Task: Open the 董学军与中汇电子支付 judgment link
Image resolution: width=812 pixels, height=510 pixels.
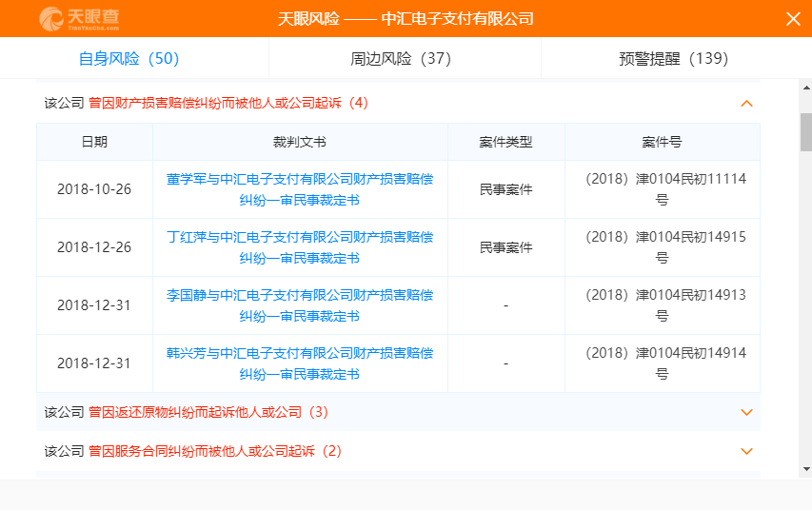Action: tap(300, 189)
